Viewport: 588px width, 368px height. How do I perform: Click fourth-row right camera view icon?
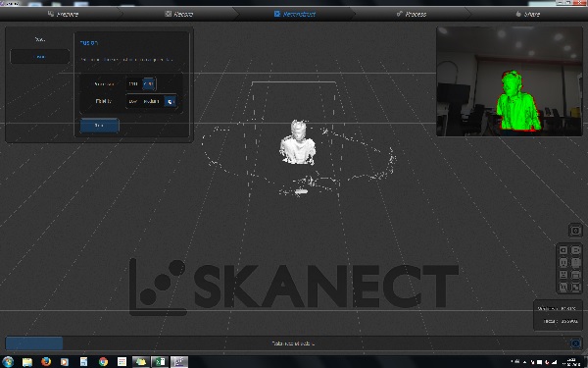tap(575, 288)
